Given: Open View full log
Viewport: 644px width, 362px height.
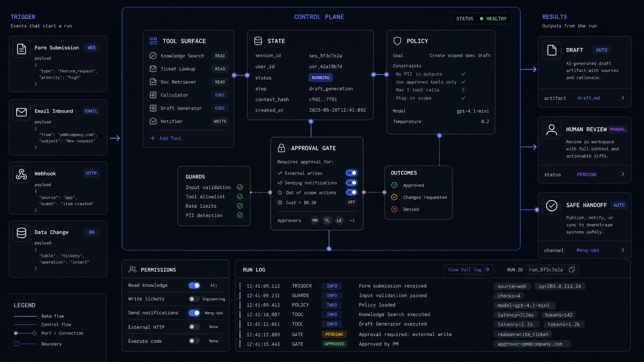Looking at the screenshot, I should [468, 270].
